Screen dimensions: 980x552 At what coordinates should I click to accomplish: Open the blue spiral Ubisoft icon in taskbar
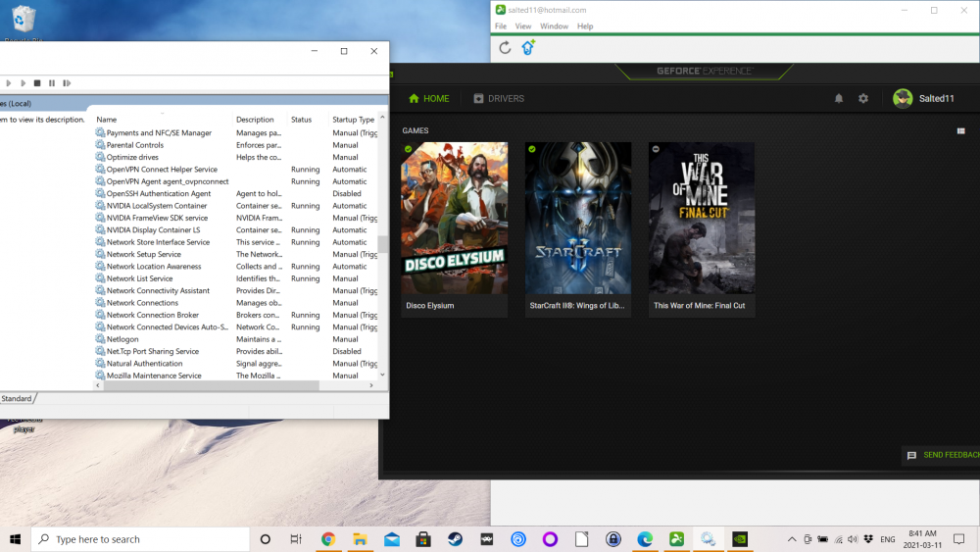[518, 539]
